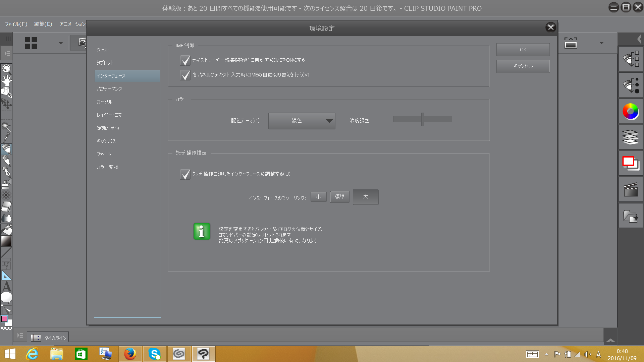
Task: Select the Zoom magnifier tool
Action: tap(6, 69)
